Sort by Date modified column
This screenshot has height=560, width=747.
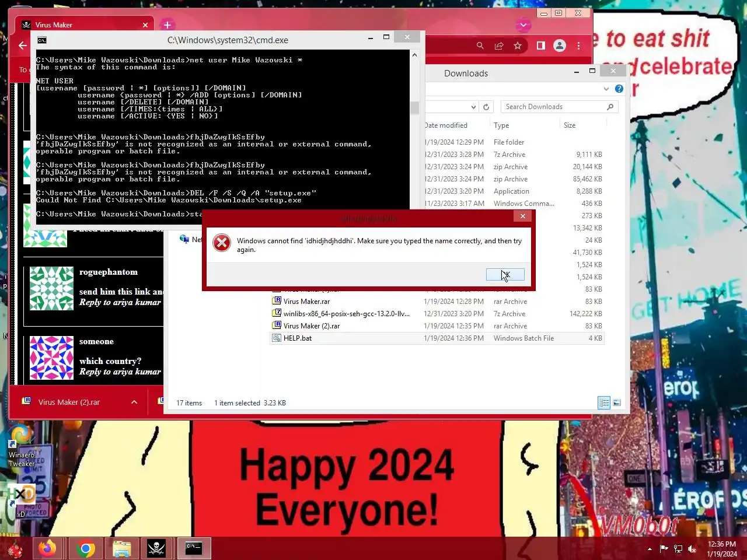coord(446,125)
